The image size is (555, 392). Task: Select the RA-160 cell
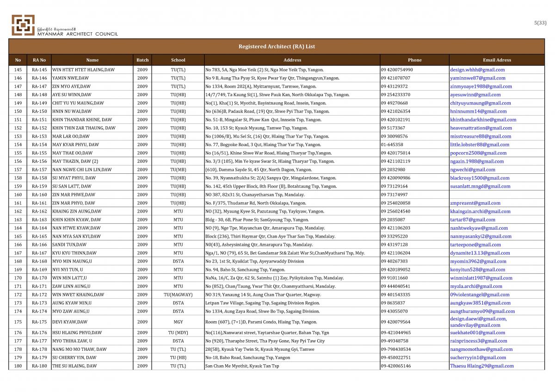pyautogui.click(x=39, y=195)
